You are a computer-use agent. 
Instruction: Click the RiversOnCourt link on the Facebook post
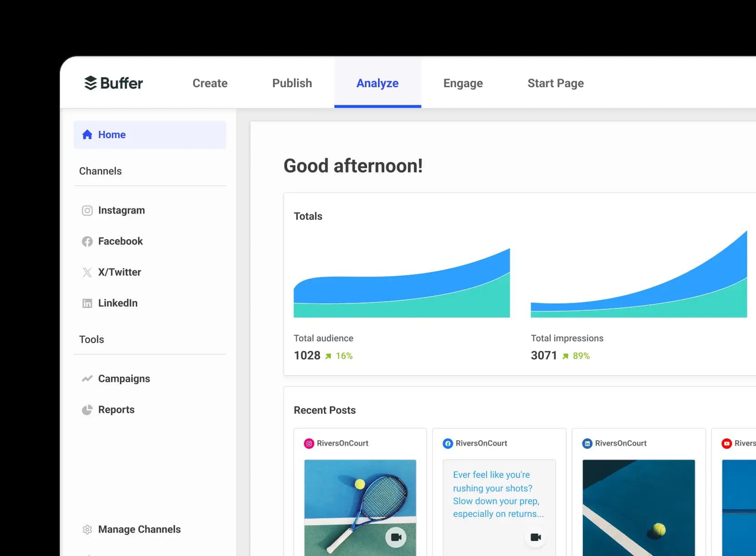click(x=481, y=443)
